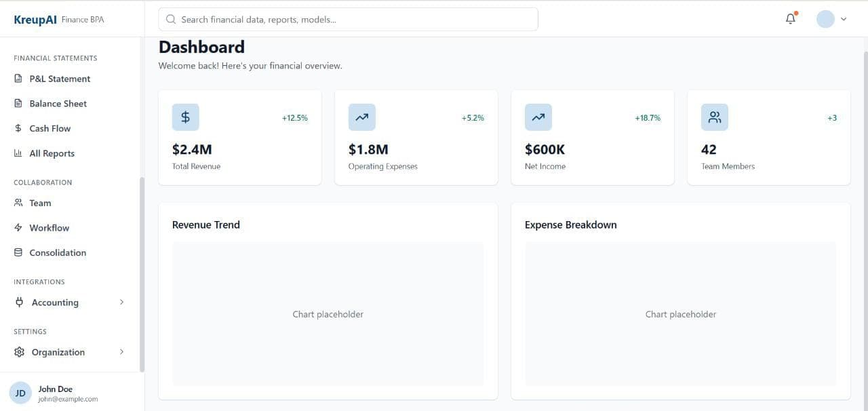Screen dimensions: 868x411
Task: Select P&L Statement from Financial Statements
Action: [60, 79]
